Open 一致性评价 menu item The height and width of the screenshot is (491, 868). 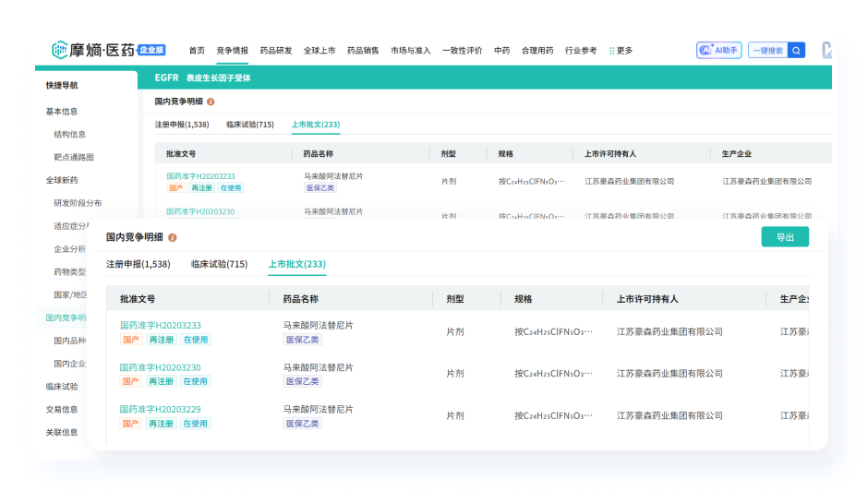pos(463,51)
